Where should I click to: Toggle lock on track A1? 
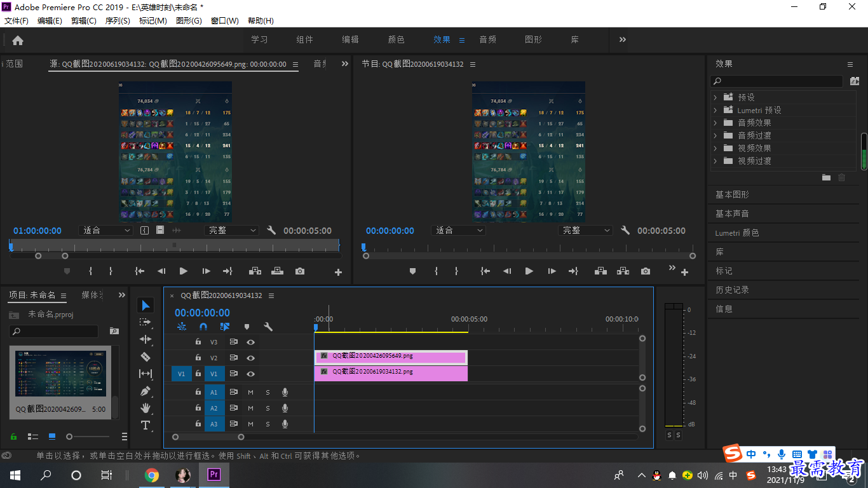click(198, 392)
